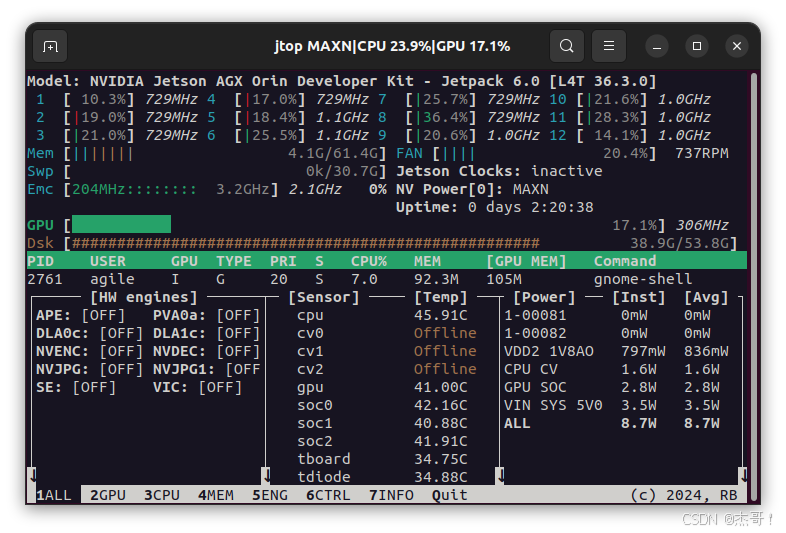Click the VIN SYS 5V0 power row
The width and height of the screenshot is (786, 533).
[612, 405]
